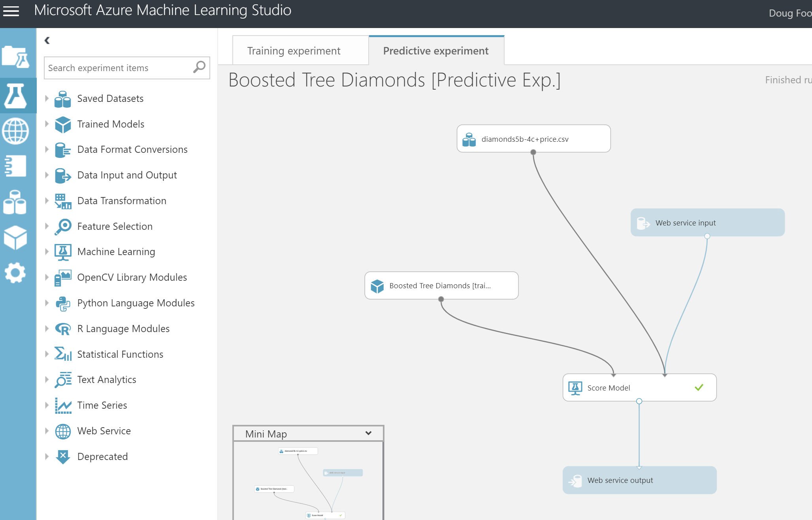Select the Web service output node
The height and width of the screenshot is (520, 812).
tap(639, 480)
